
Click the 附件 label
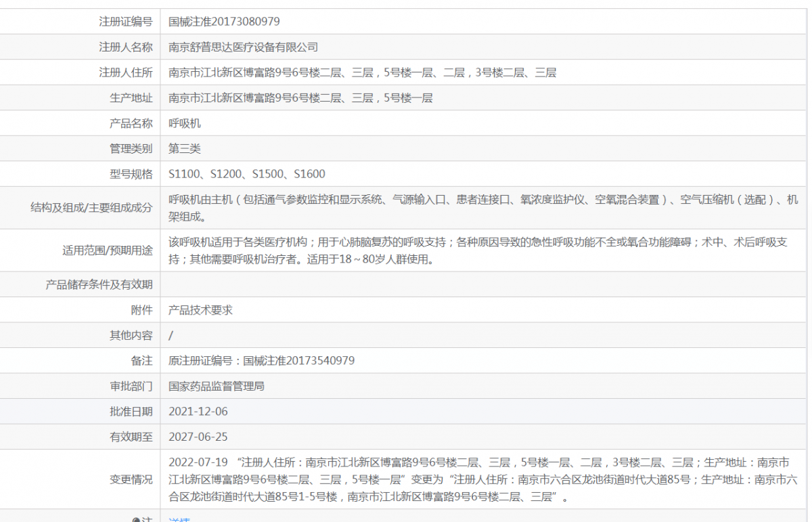(x=142, y=309)
